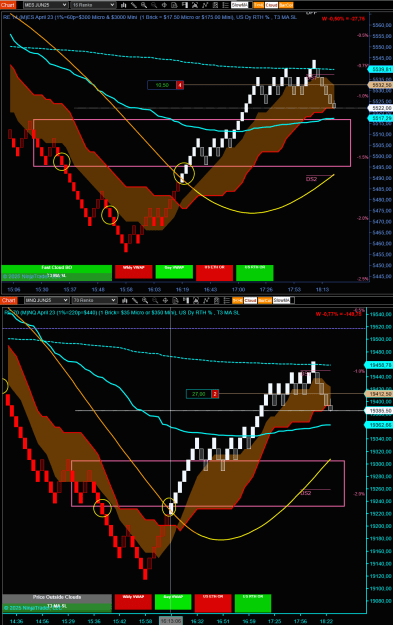Image resolution: width=393 pixels, height=625 pixels.
Task: Open bar type selector in MES chart toolbar
Action: [x=124, y=5]
